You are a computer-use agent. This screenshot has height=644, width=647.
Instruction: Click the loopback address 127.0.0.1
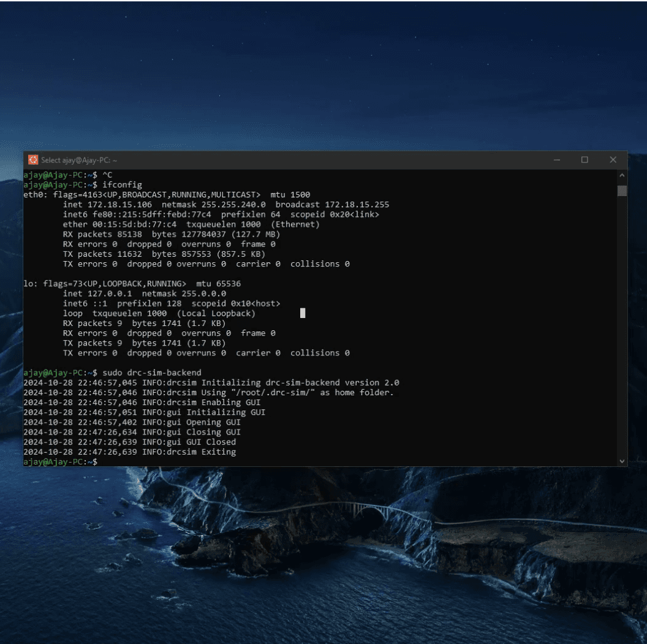click(x=110, y=294)
